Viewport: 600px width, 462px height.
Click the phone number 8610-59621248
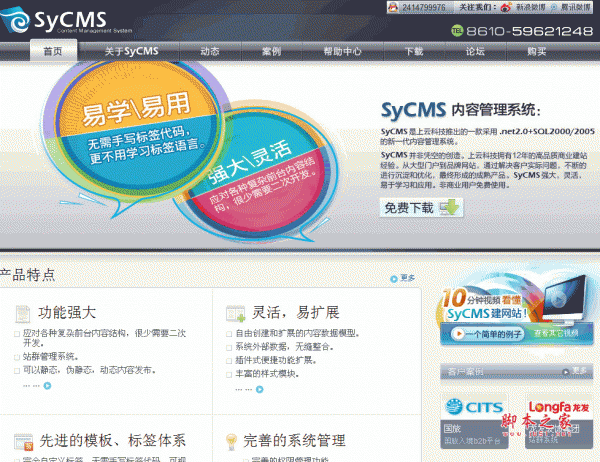click(530, 31)
